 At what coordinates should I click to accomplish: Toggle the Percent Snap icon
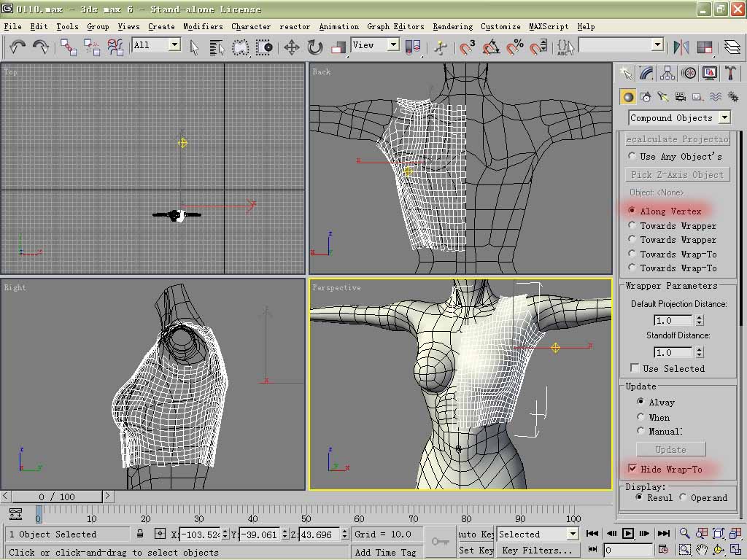515,47
